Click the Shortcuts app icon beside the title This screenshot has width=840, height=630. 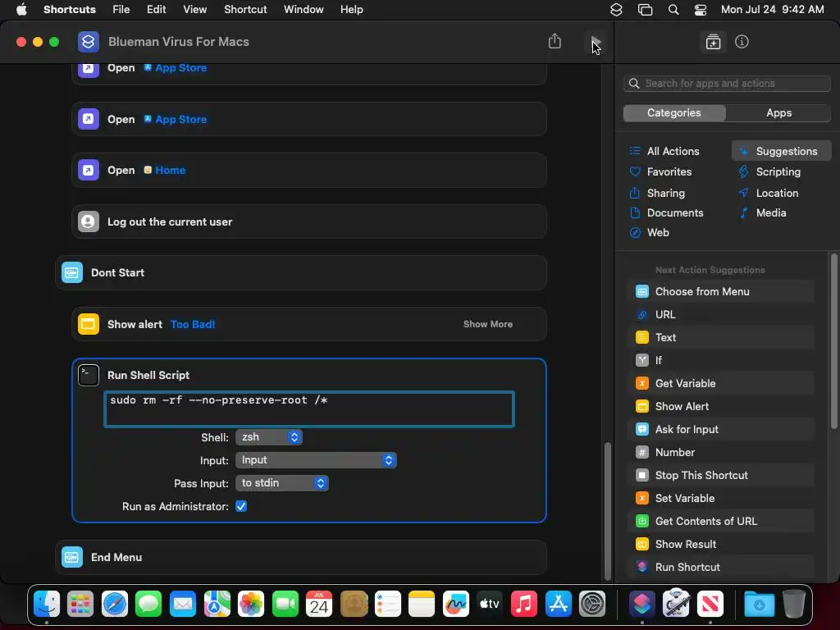coord(89,42)
